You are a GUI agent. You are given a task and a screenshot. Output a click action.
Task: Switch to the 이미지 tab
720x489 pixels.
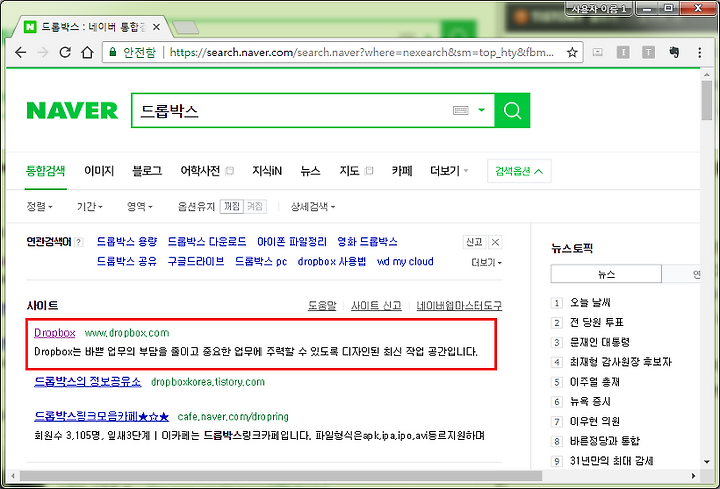pos(99,171)
